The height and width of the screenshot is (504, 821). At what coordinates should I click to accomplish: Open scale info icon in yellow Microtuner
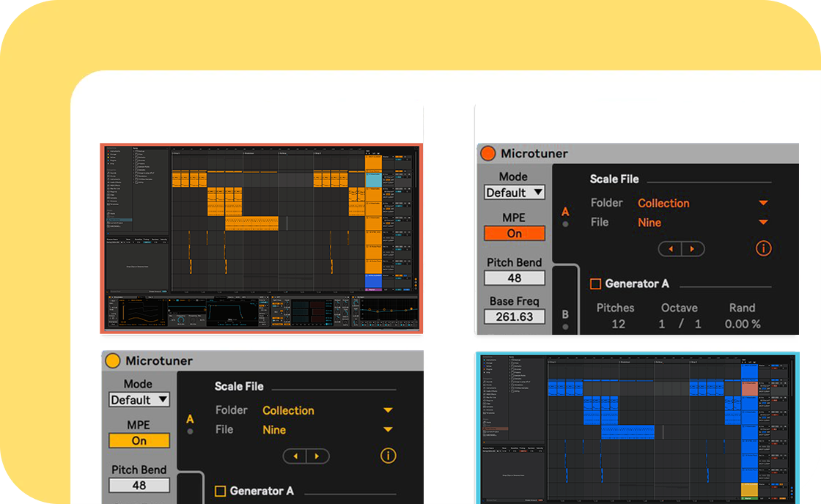pyautogui.click(x=388, y=456)
